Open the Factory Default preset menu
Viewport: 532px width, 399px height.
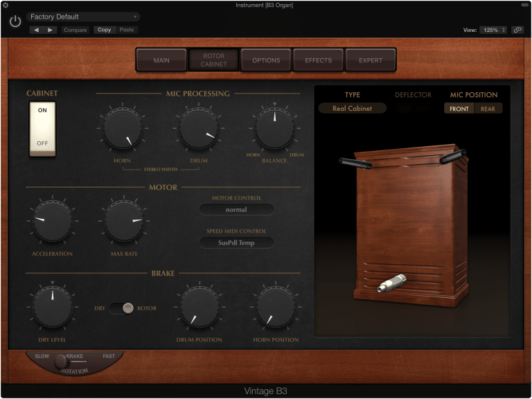[83, 17]
